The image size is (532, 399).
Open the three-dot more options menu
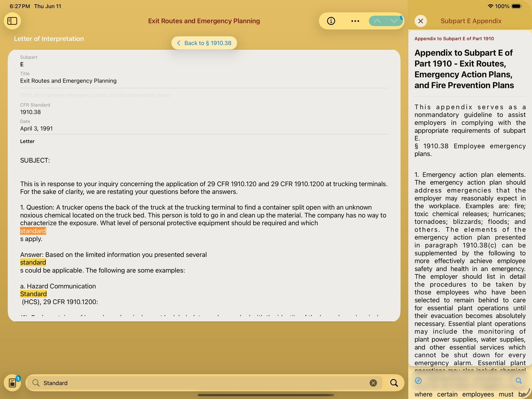[x=355, y=21]
